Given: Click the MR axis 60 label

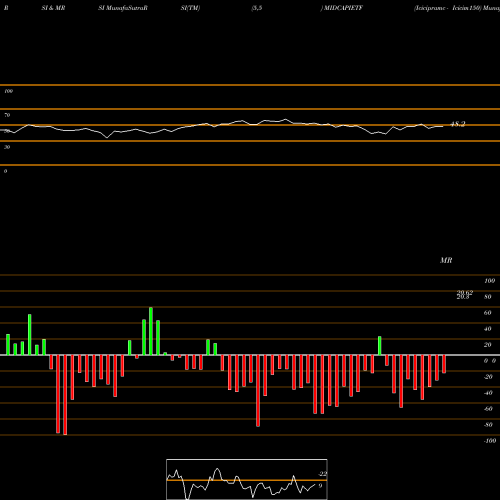Looking at the screenshot, I should [487, 313].
